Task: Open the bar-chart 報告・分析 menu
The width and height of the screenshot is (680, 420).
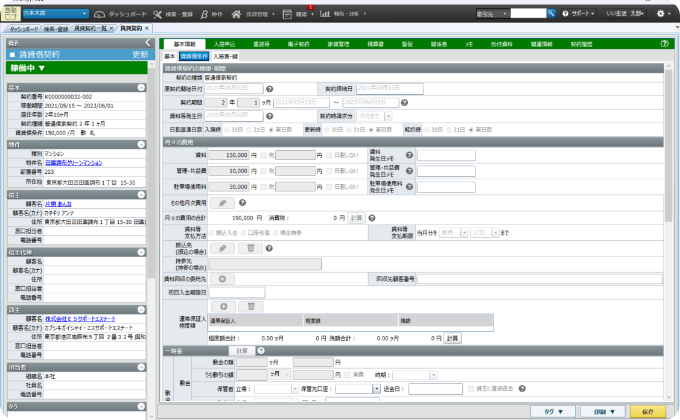Action: tap(325, 14)
